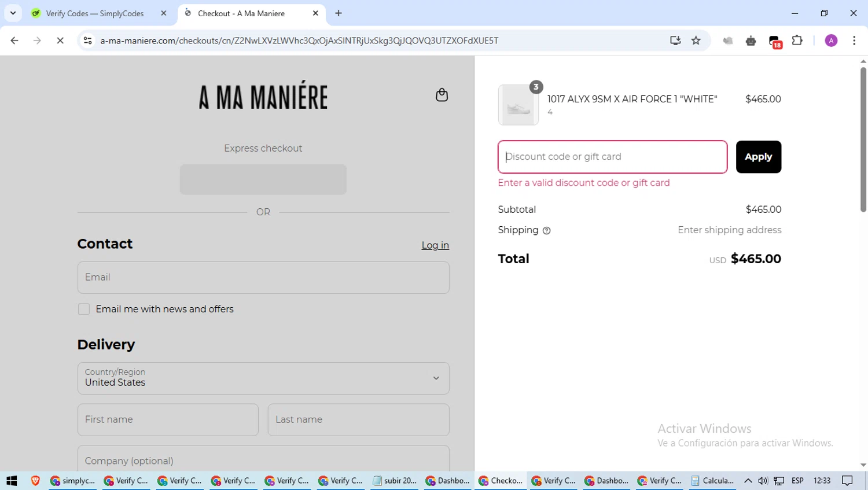Open the Windows Start menu
868x490 pixels.
[12, 481]
